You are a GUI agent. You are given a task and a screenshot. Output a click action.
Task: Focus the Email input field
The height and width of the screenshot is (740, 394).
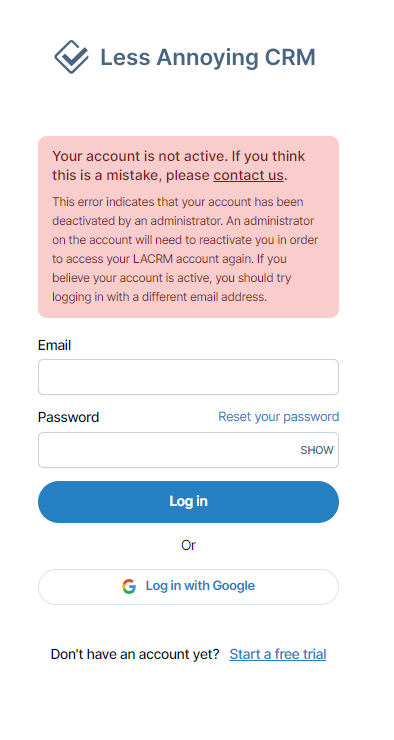[188, 377]
